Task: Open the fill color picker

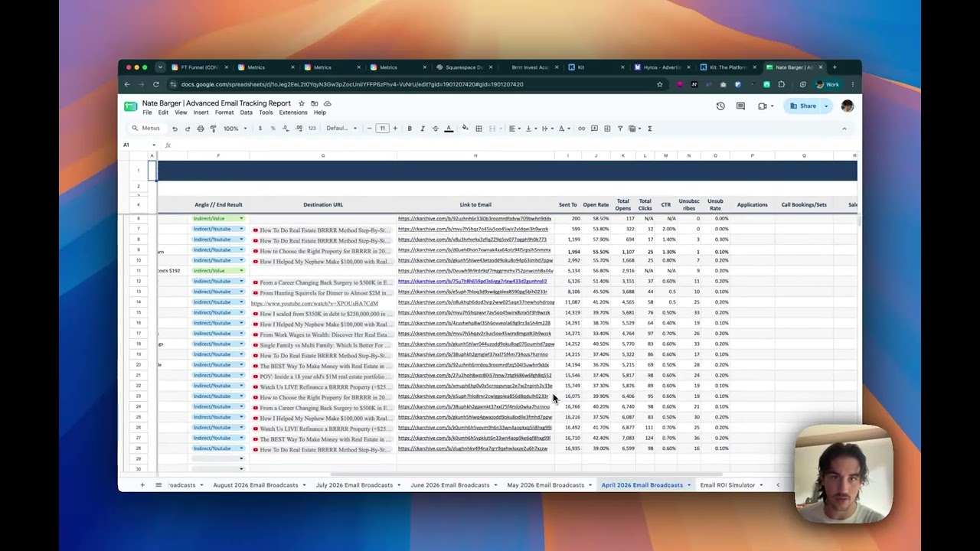Action: [465, 129]
